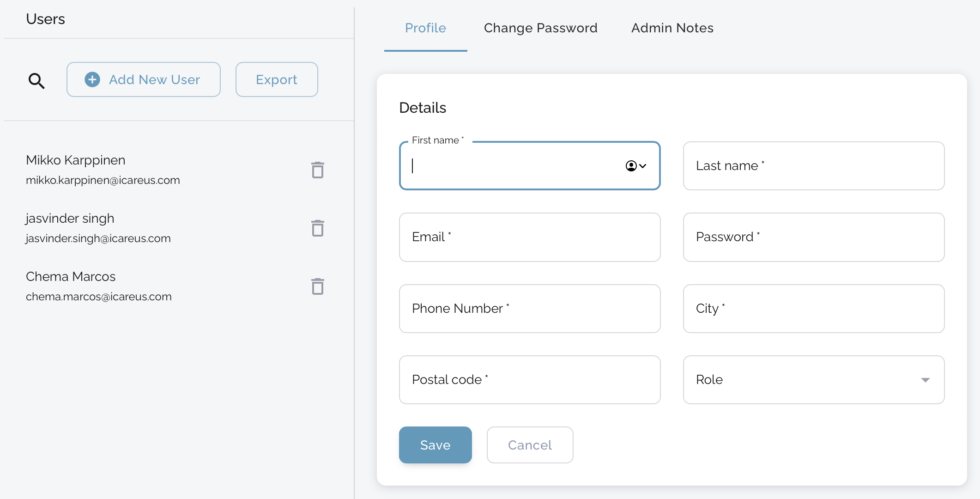
Task: Delete jasvinder singh using trash icon
Action: pyautogui.click(x=318, y=228)
